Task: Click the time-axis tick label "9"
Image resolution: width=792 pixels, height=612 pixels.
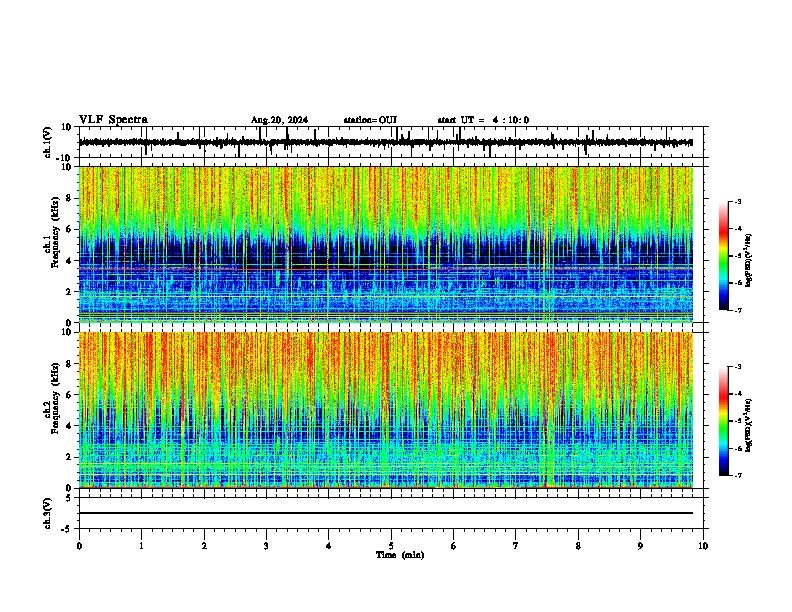Action: pos(640,546)
